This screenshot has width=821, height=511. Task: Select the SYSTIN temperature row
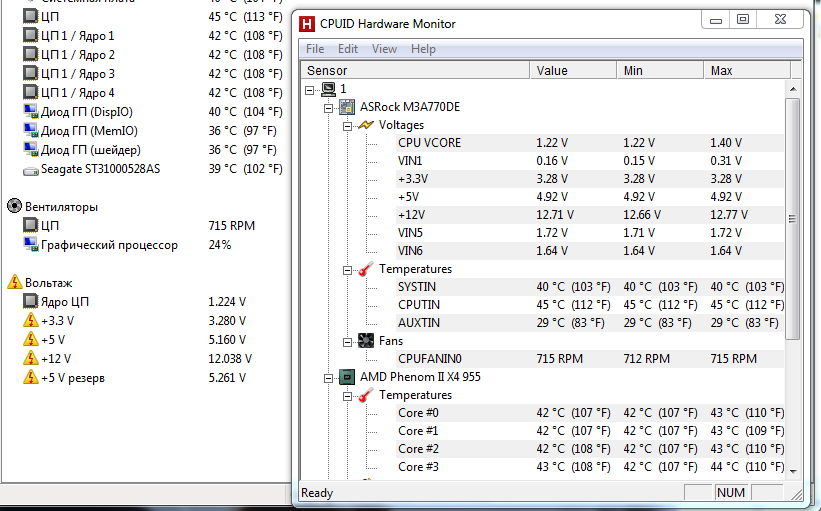(x=590, y=287)
